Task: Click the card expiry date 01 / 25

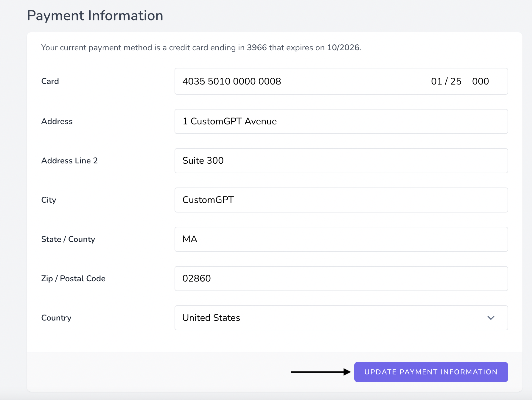Action: coord(446,81)
